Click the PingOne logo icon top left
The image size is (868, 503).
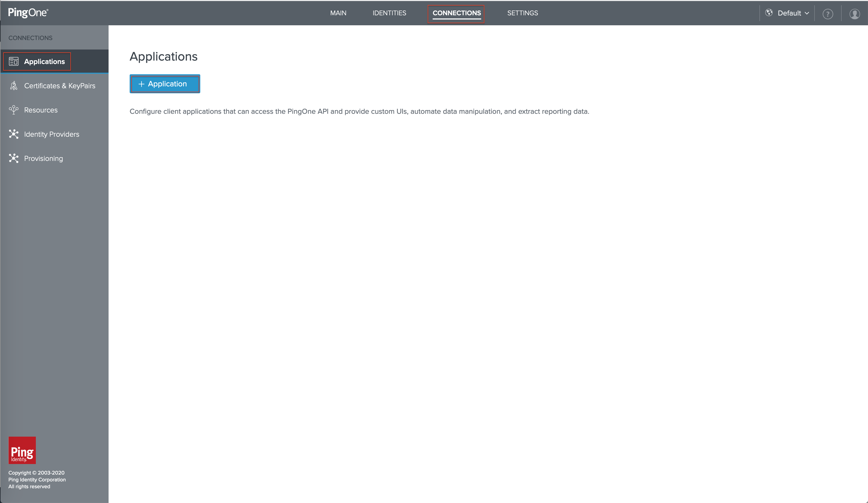pos(28,13)
